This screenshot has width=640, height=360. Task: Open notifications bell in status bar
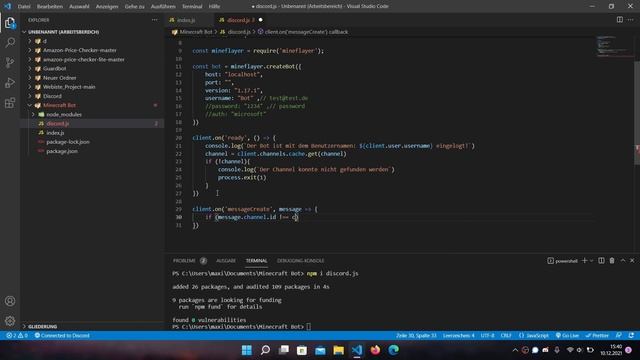pyautogui.click(x=631, y=336)
